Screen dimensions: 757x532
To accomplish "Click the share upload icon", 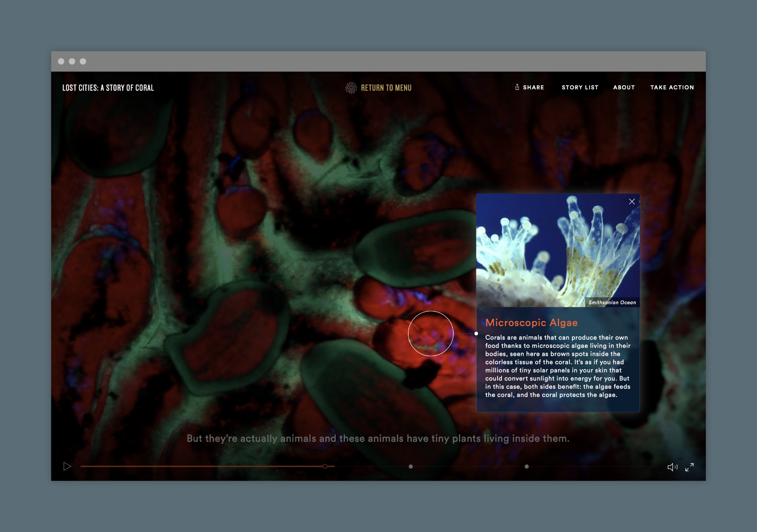I will coord(517,87).
